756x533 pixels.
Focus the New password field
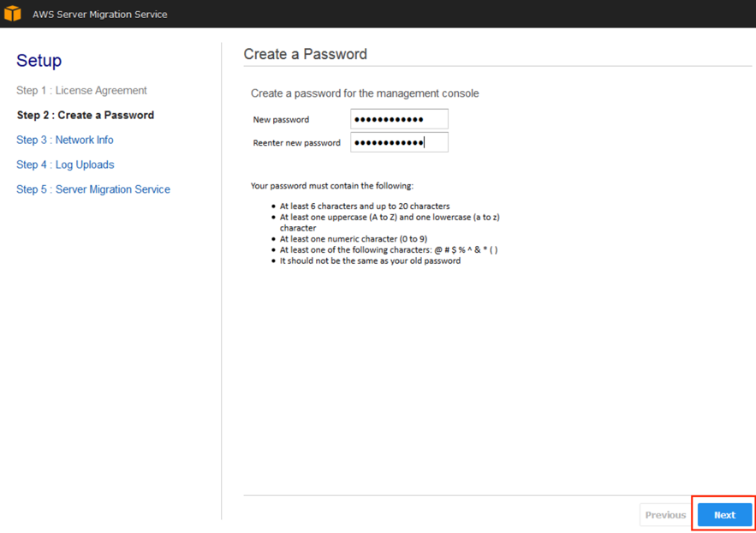click(x=399, y=119)
